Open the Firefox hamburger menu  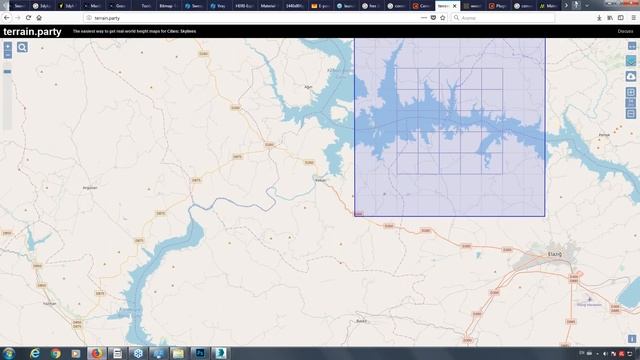(633, 18)
